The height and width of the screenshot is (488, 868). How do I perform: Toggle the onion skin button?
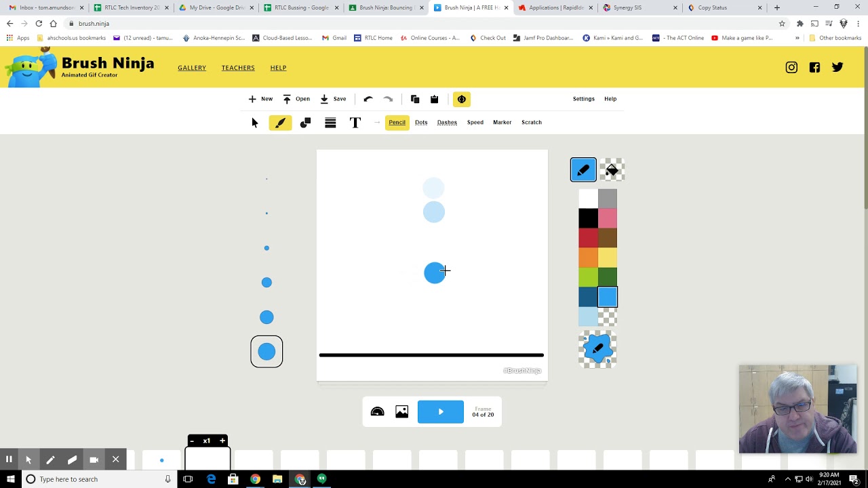(x=462, y=99)
